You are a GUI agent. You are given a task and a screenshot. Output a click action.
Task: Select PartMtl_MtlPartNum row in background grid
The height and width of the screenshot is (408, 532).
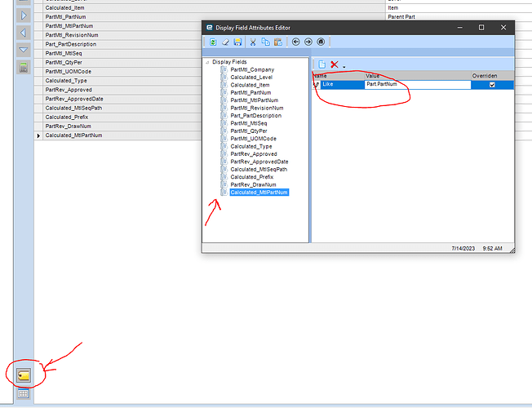click(x=123, y=26)
